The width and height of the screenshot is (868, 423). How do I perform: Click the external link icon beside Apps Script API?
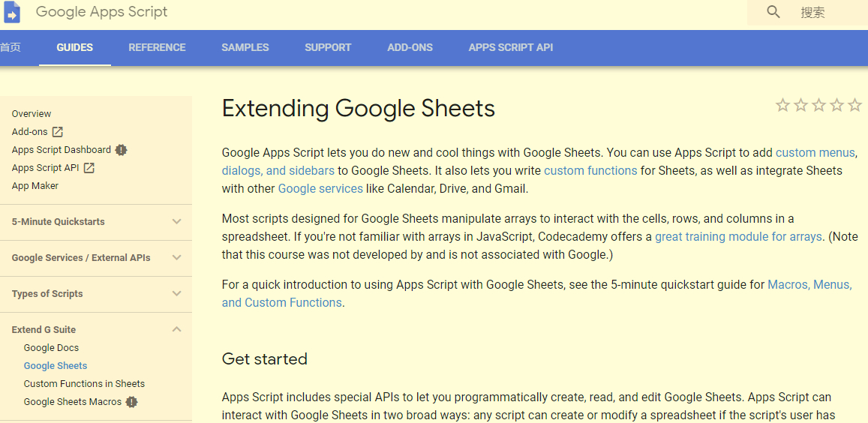point(89,168)
